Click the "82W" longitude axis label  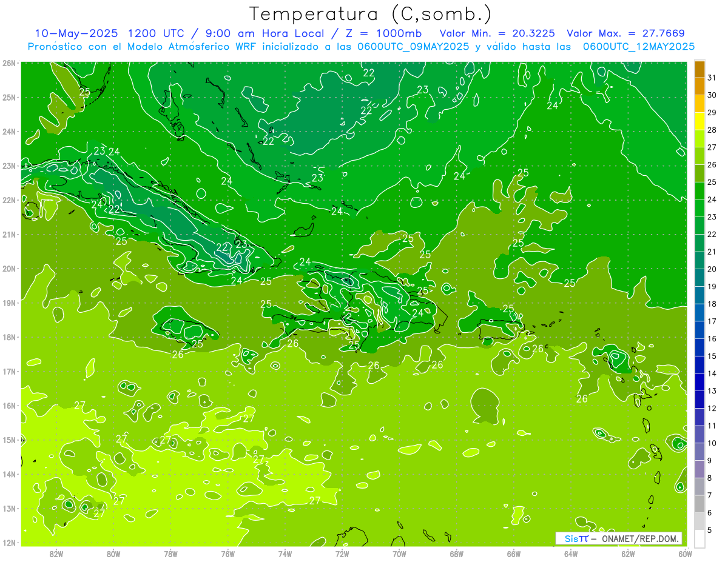pyautogui.click(x=56, y=553)
